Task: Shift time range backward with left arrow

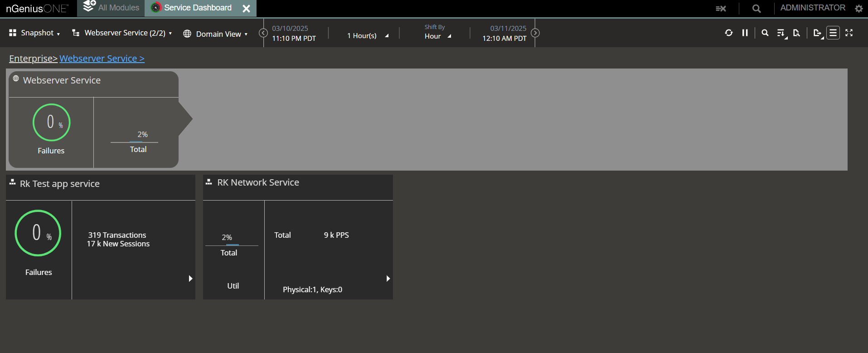Action: (x=263, y=33)
